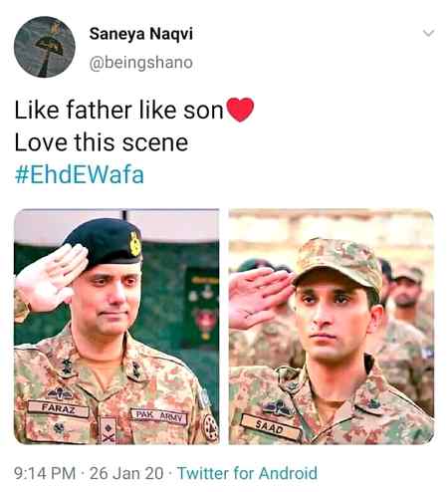Image resolution: width=448 pixels, height=492 pixels.
Task: Click the Saneya Naqvi display name
Action: coord(141,34)
